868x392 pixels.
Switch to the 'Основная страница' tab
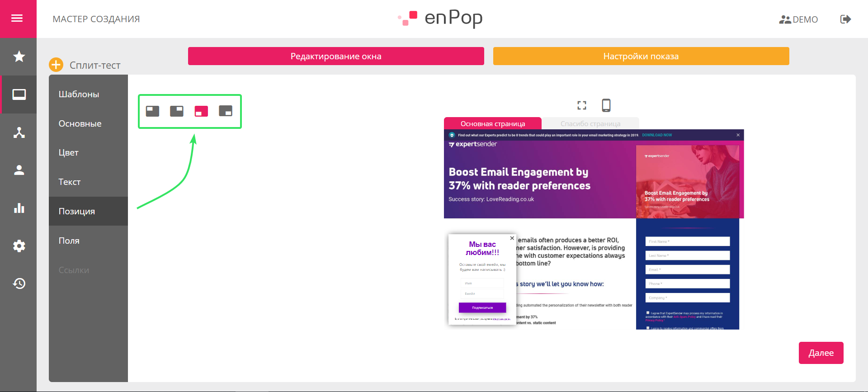(493, 123)
